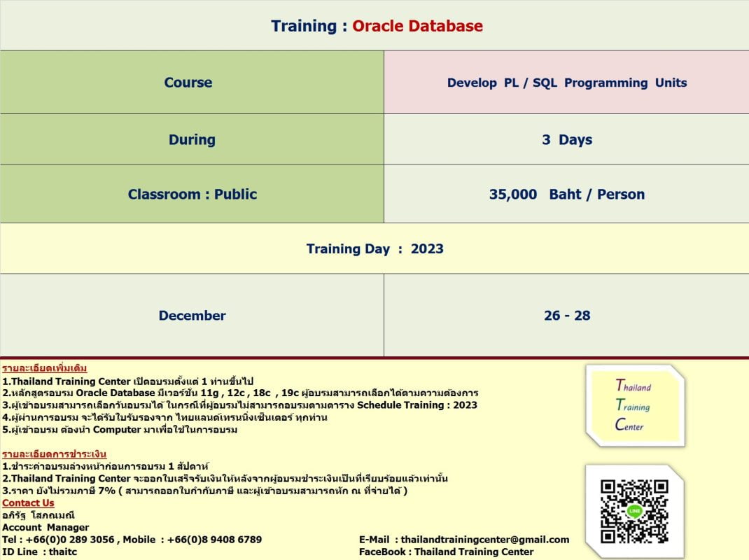
Task: Click the '3 Days' duration cell
Action: [x=566, y=139]
